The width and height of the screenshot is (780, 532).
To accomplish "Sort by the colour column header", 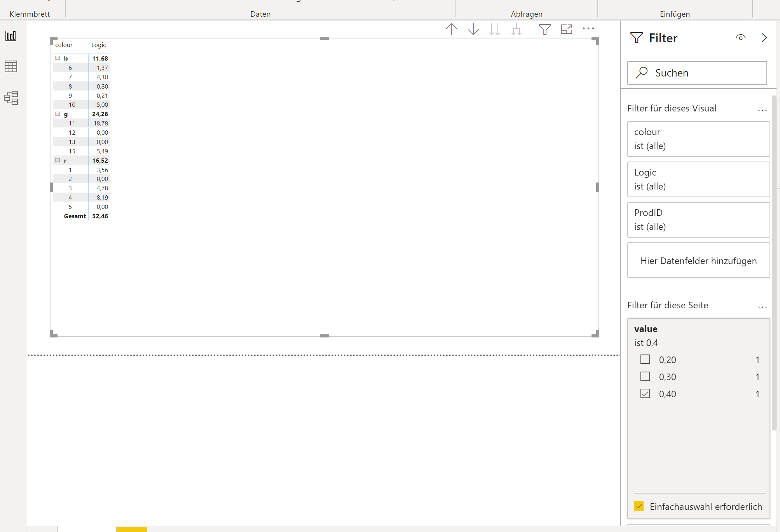I will (64, 45).
